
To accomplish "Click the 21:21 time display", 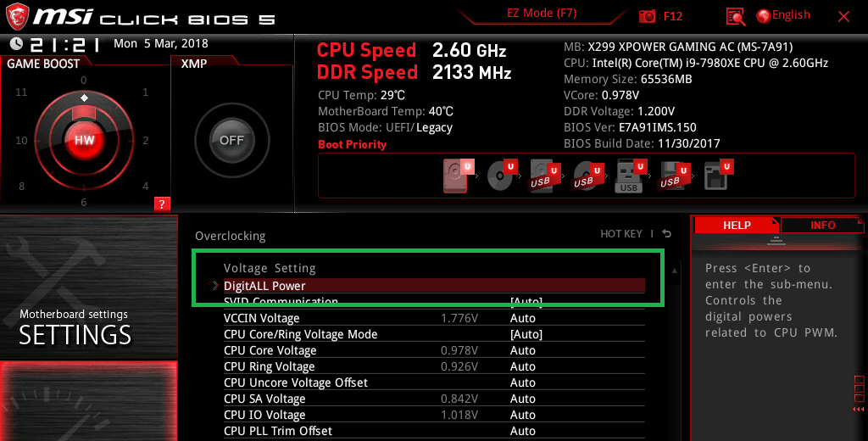I will pos(65,44).
